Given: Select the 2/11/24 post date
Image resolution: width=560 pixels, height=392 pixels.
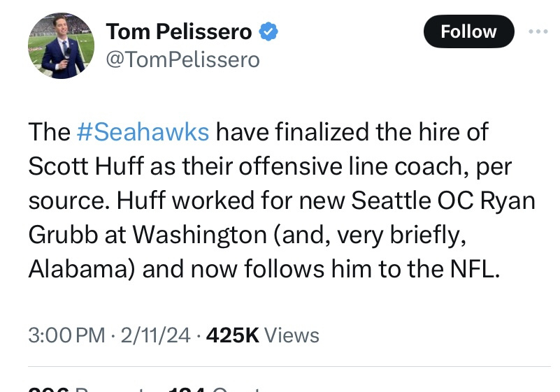Looking at the screenshot, I should point(155,335).
